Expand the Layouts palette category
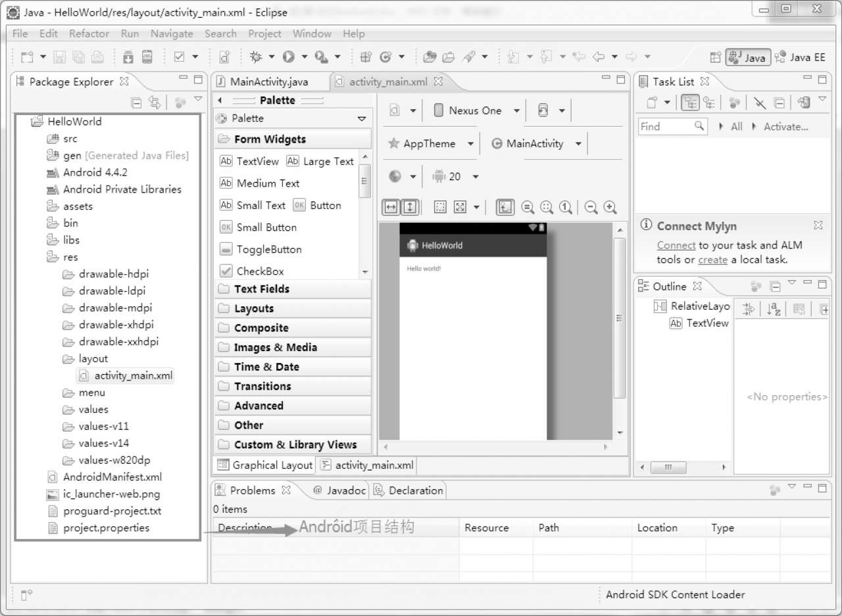This screenshot has width=842, height=616. [x=293, y=309]
